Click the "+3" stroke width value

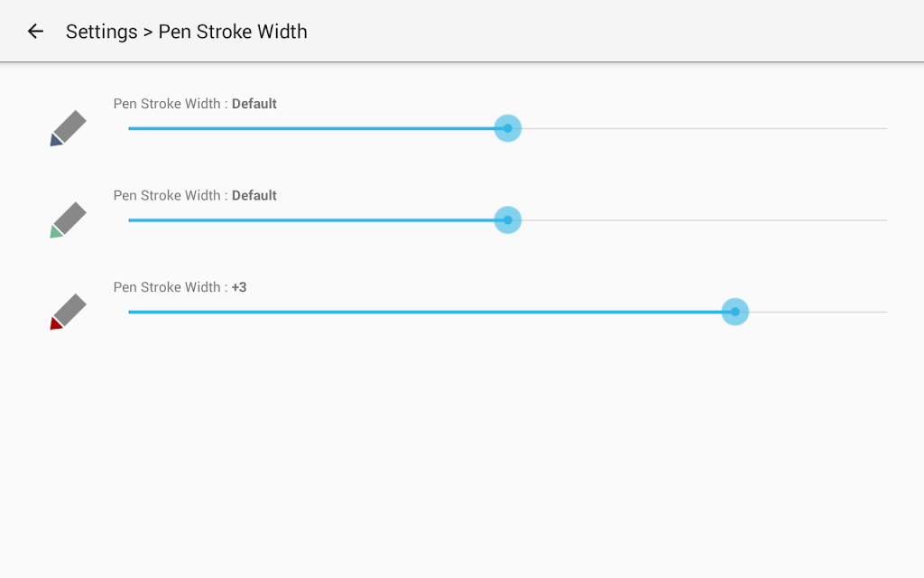(x=238, y=287)
